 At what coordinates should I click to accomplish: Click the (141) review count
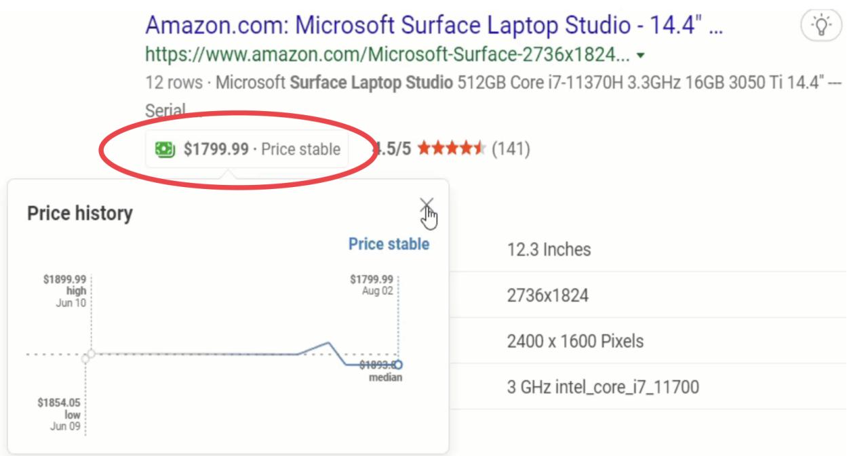[x=511, y=148]
